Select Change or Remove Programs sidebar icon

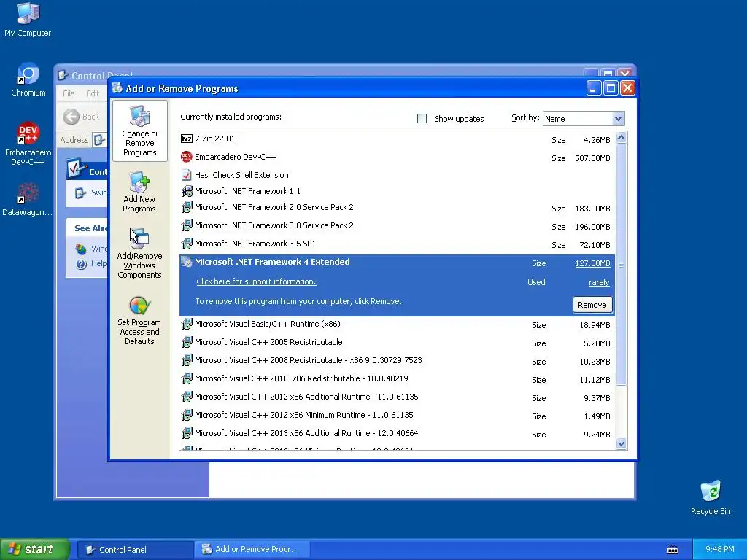[139, 131]
